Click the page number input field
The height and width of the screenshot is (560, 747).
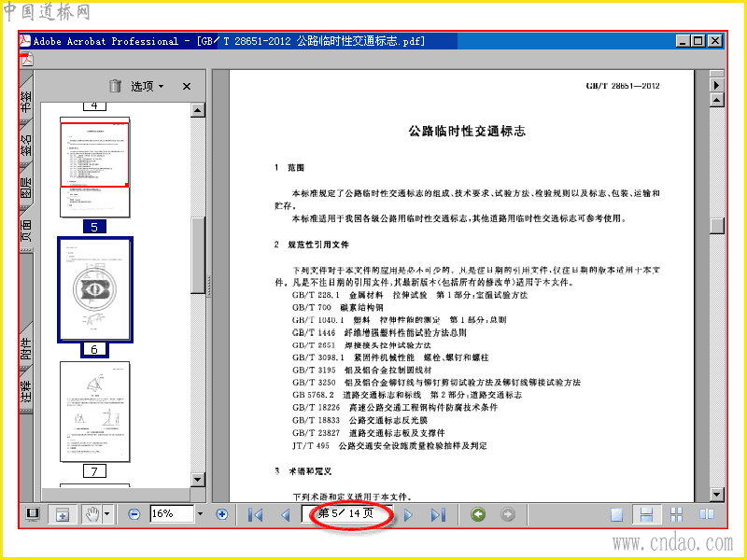pos(346,514)
